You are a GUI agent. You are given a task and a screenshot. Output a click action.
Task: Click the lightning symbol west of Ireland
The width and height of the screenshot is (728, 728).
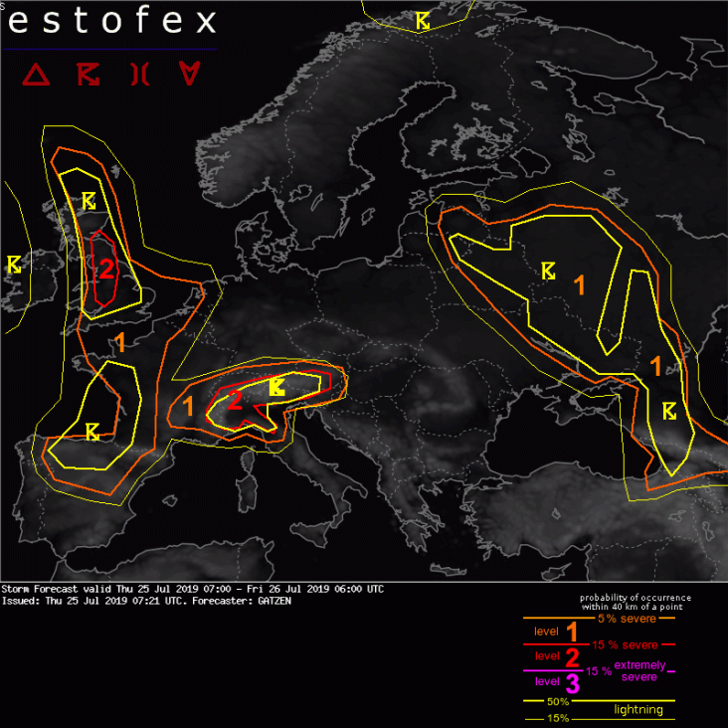coord(17,264)
